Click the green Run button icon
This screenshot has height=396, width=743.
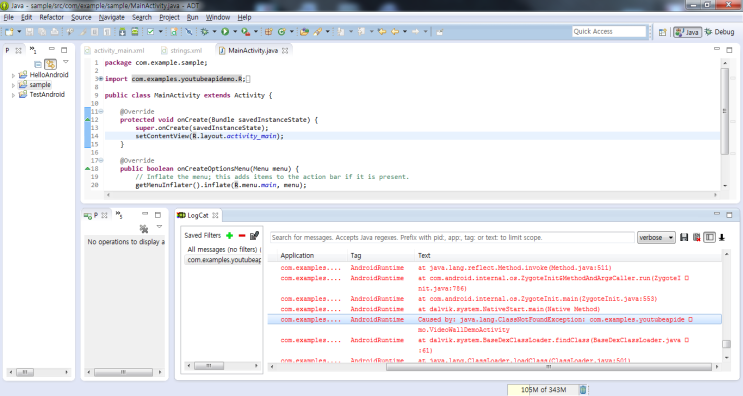coord(225,32)
